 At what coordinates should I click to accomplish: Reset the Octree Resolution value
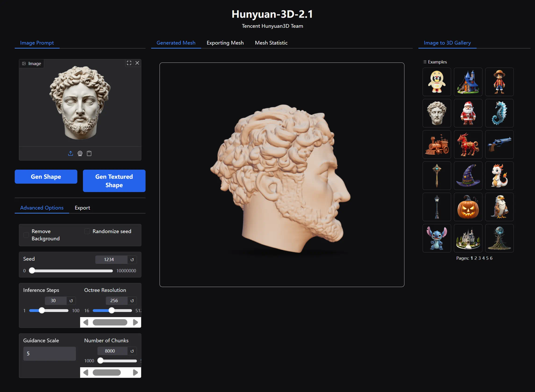click(132, 301)
